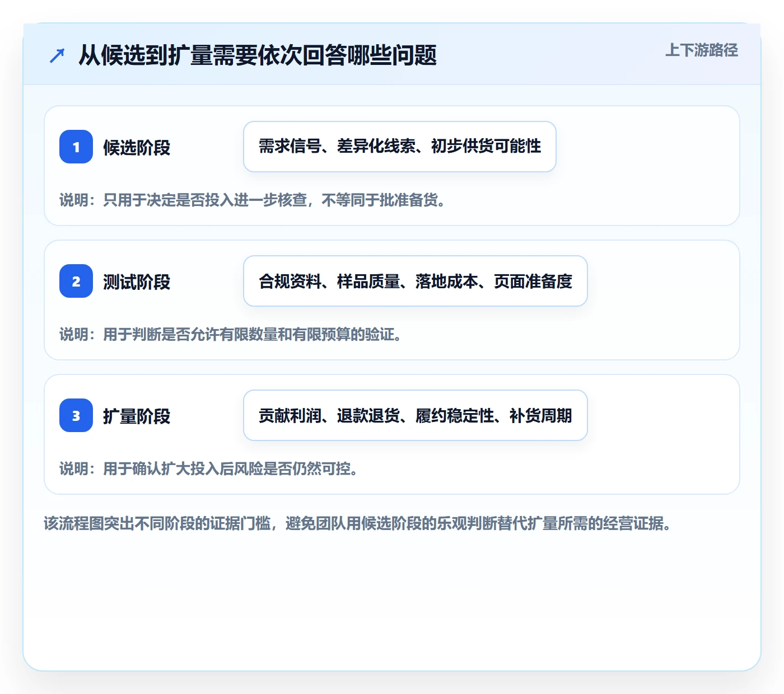Select the 扩量阶段 stage label
784x694 pixels.
[x=137, y=416]
